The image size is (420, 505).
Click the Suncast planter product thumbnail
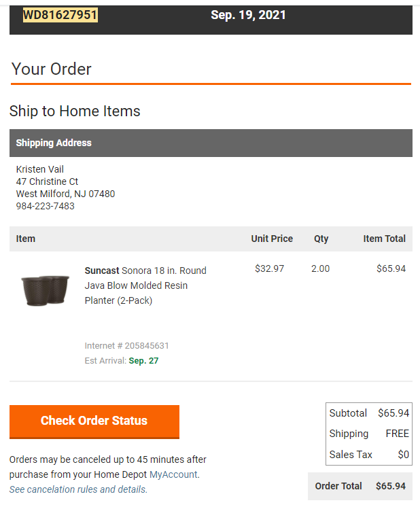(x=45, y=290)
